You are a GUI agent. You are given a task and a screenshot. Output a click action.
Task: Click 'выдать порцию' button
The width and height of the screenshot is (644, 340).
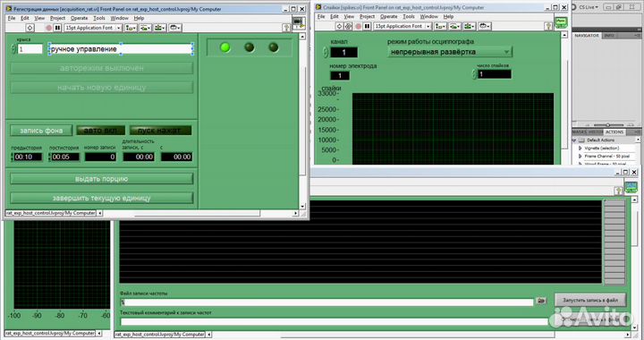101,179
